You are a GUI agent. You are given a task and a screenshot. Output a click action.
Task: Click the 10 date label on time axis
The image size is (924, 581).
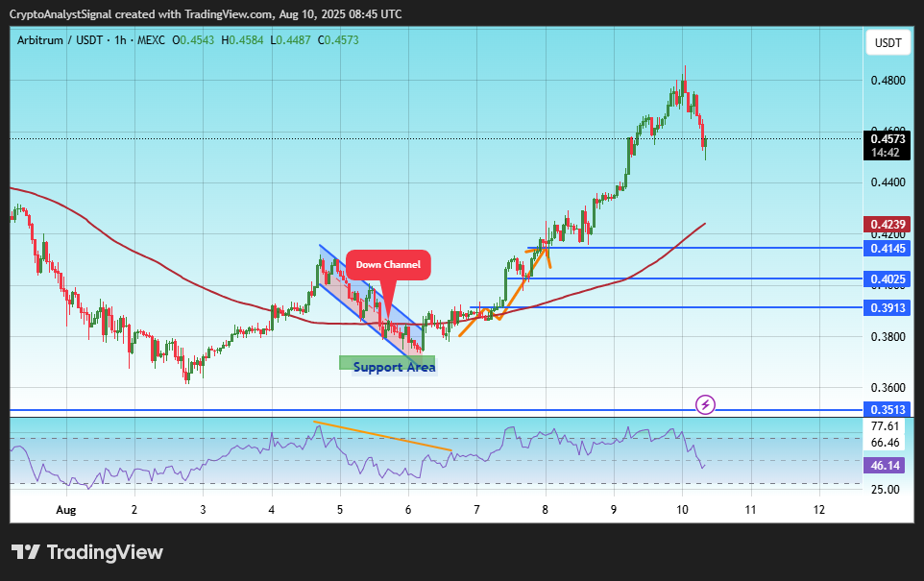(x=682, y=510)
